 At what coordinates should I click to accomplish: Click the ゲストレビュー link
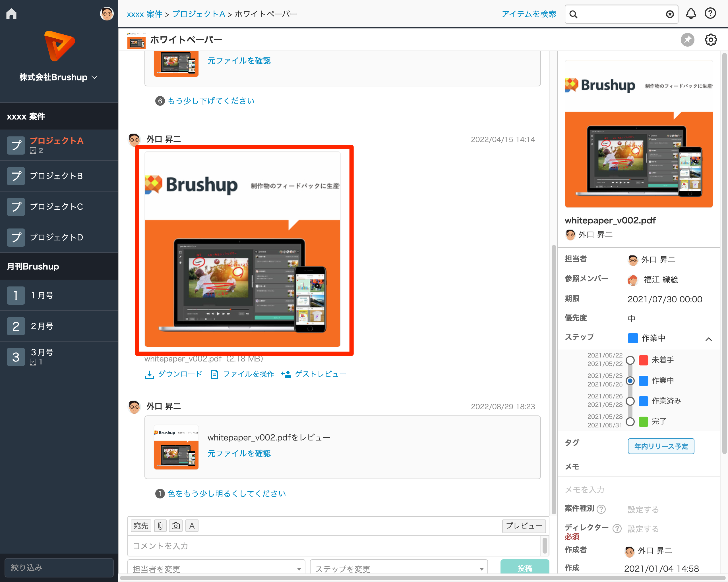pyautogui.click(x=313, y=374)
